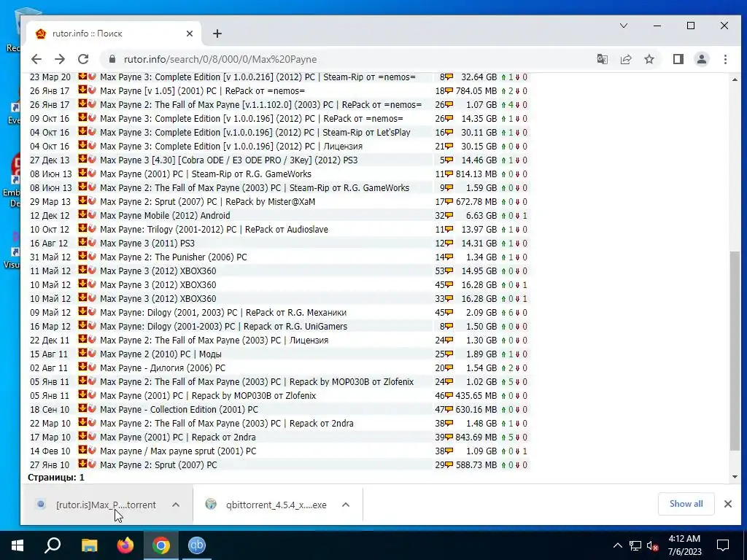Image resolution: width=747 pixels, height=560 pixels.
Task: Click Show all downloads button
Action: pyautogui.click(x=686, y=504)
